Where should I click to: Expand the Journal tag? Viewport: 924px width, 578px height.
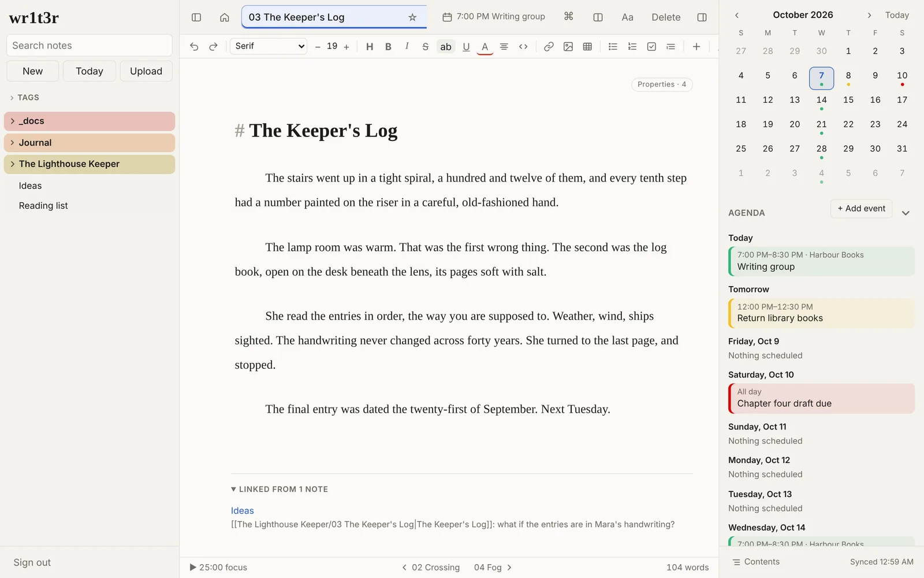coord(13,142)
